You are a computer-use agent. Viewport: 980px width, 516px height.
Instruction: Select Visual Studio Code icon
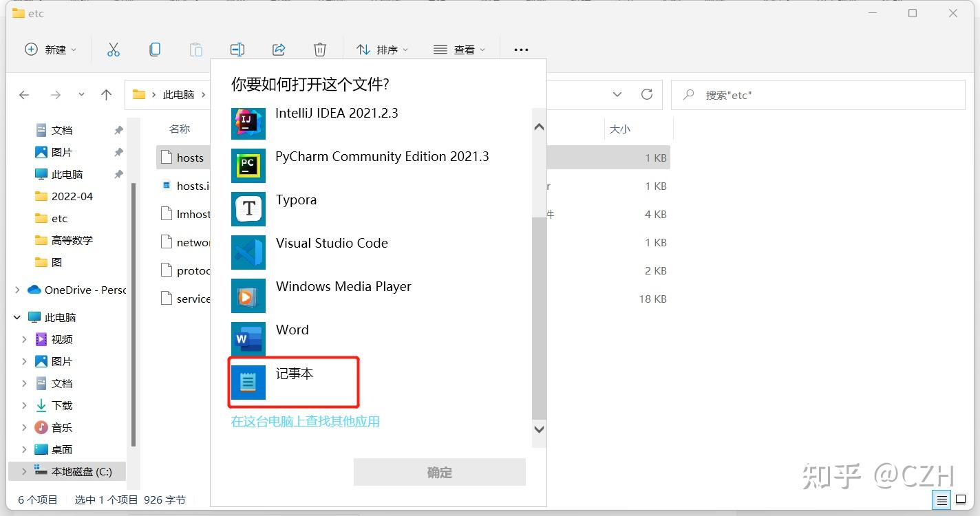click(248, 252)
